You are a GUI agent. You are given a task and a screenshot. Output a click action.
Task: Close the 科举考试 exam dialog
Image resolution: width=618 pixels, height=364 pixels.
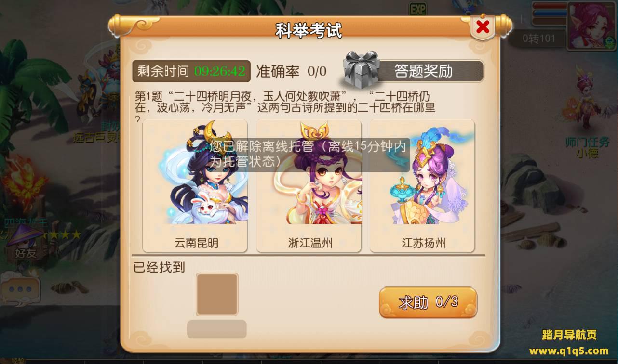483,27
